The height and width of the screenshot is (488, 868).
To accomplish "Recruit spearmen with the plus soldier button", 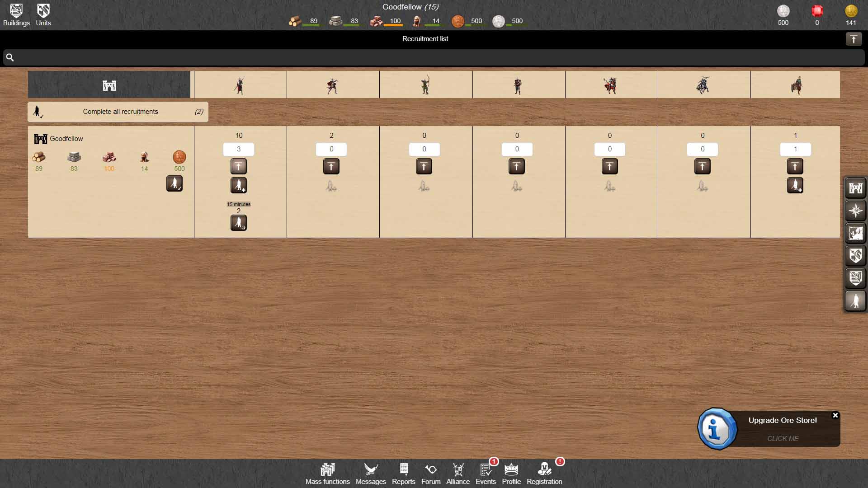I will tap(239, 185).
